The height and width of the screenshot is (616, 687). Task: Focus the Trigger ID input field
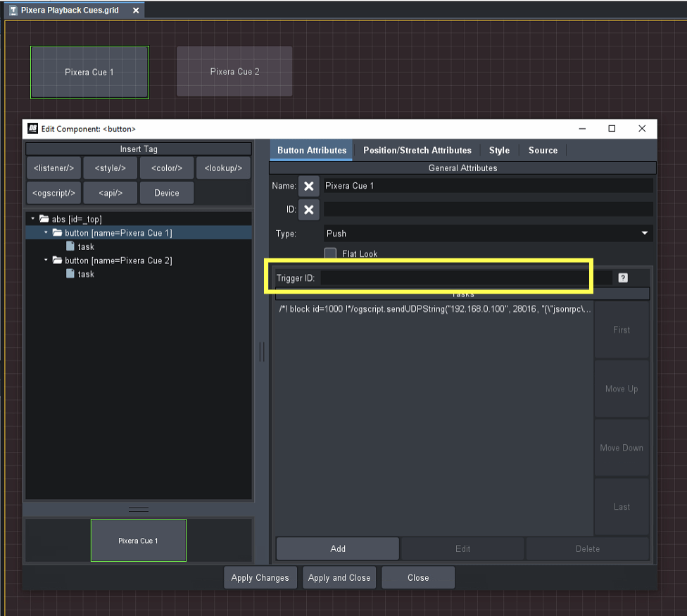(x=466, y=278)
